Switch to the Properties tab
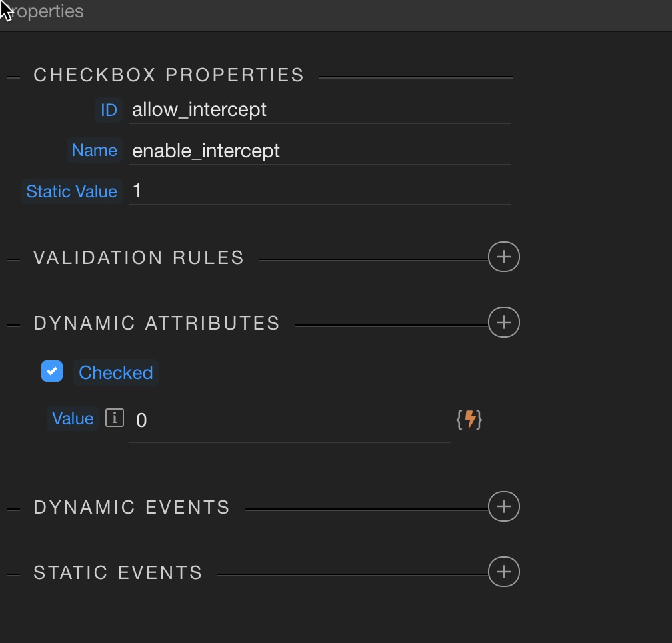The image size is (672, 643). pyautogui.click(x=47, y=12)
